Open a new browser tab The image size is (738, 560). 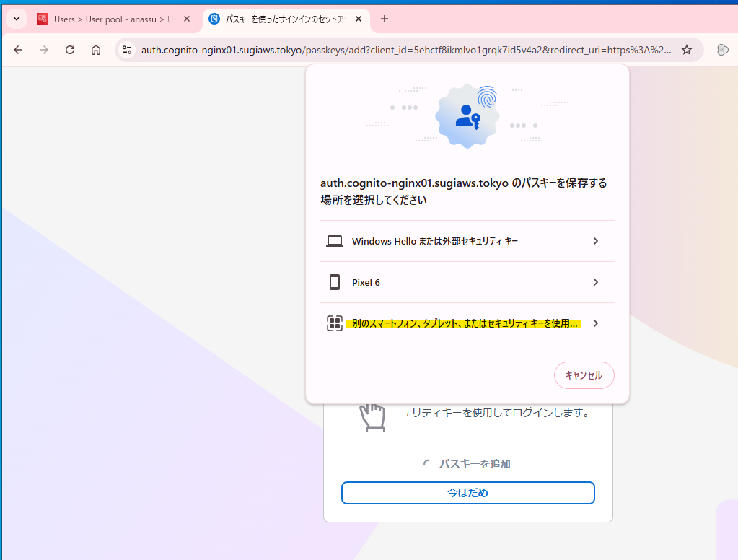pos(384,19)
